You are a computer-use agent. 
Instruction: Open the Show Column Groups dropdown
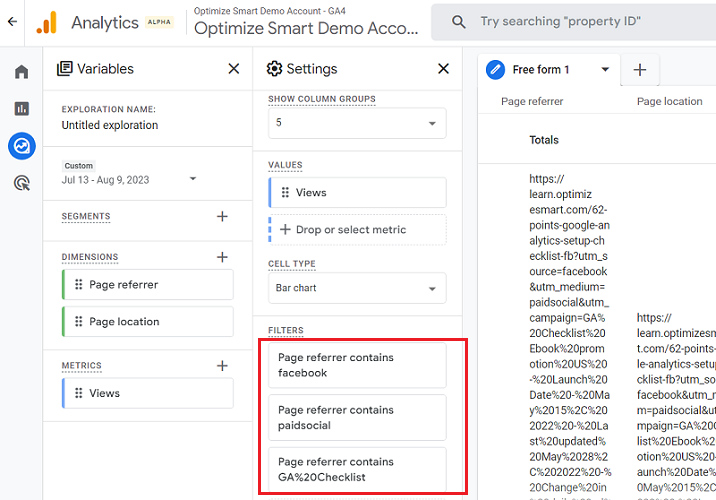(357, 123)
